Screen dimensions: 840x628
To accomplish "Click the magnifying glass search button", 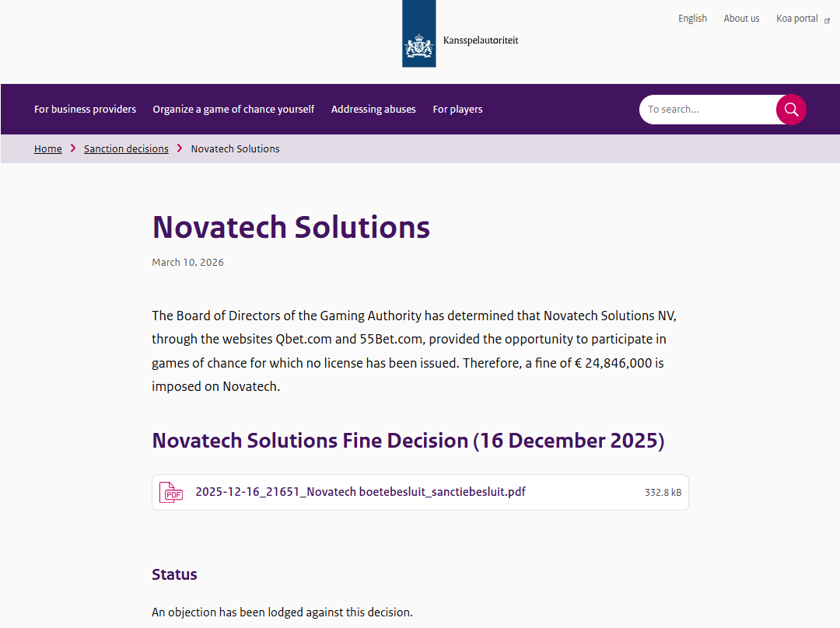I will pyautogui.click(x=791, y=110).
